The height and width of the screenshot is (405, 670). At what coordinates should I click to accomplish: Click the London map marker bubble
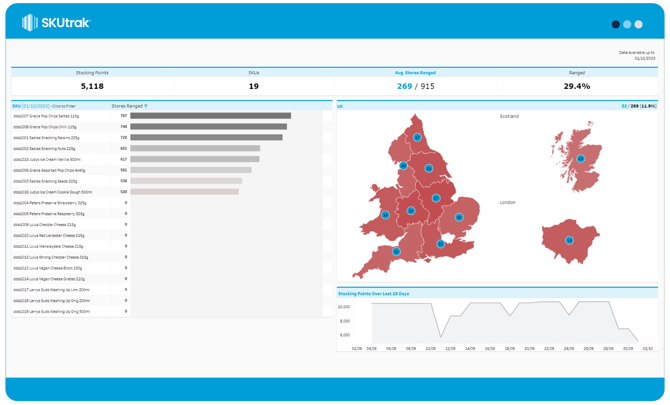570,240
